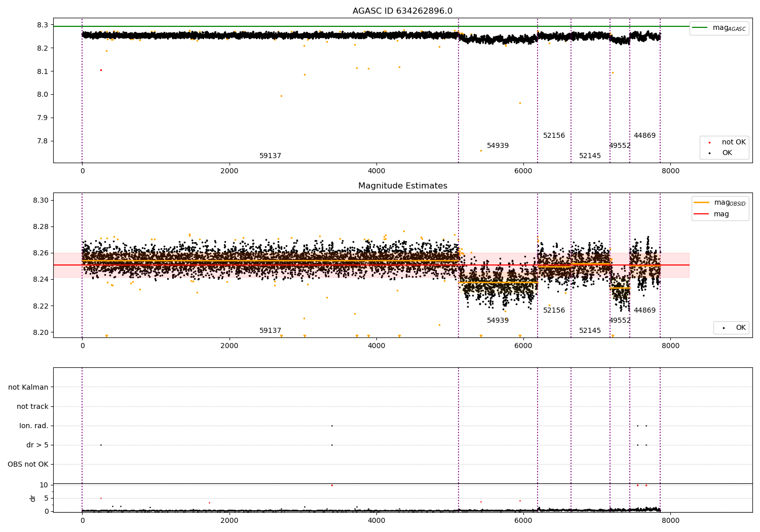Click the 'OK' legend entry in the middle plot
This screenshot has height=532, width=760.
click(x=734, y=328)
